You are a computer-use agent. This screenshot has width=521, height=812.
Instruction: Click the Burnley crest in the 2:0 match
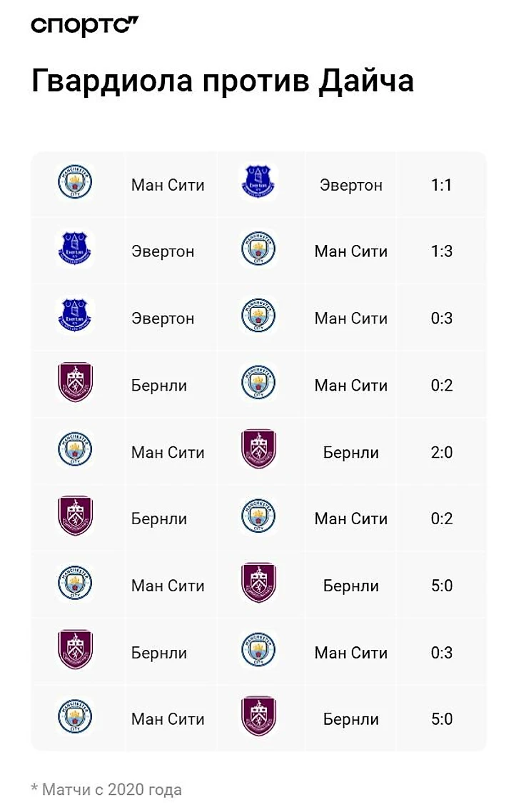pyautogui.click(x=258, y=450)
